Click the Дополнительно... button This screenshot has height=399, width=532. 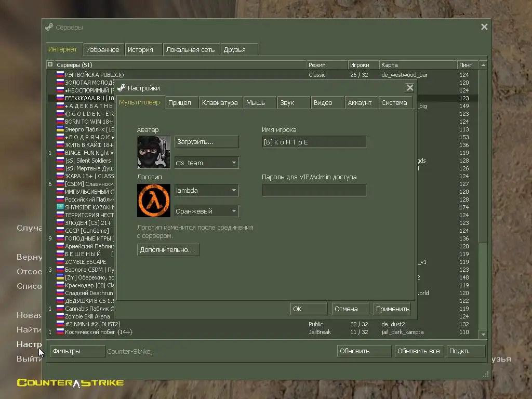point(168,250)
